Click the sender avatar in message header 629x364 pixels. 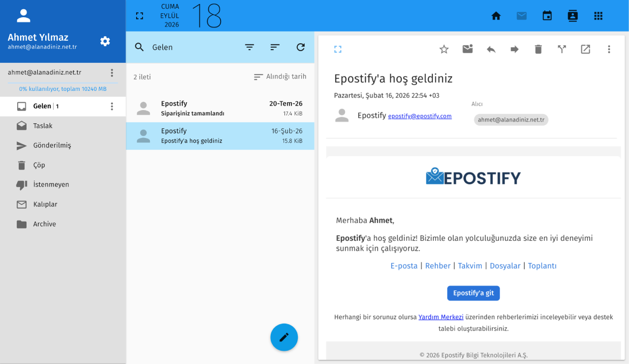point(342,115)
